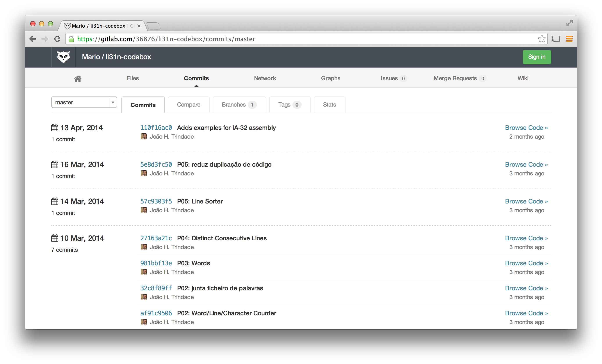Open a new browser tab

154,26
